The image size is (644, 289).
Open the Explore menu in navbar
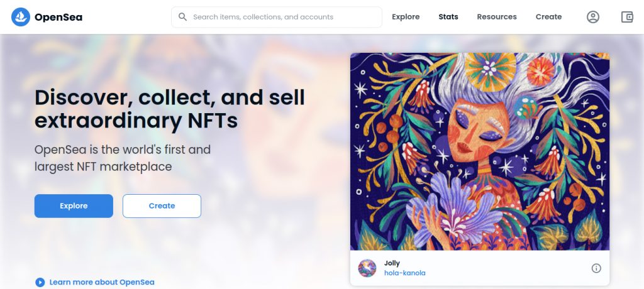coord(406,17)
